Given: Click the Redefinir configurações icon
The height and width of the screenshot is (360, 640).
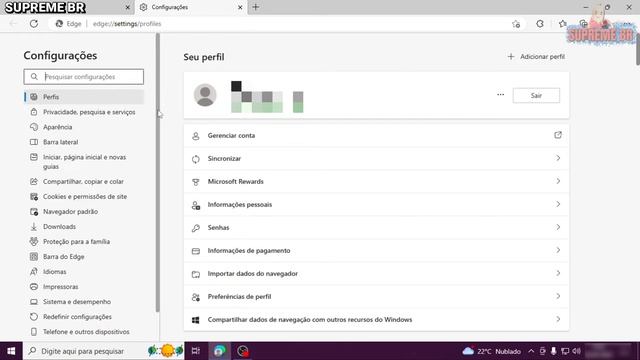Looking at the screenshot, I should coord(34,317).
